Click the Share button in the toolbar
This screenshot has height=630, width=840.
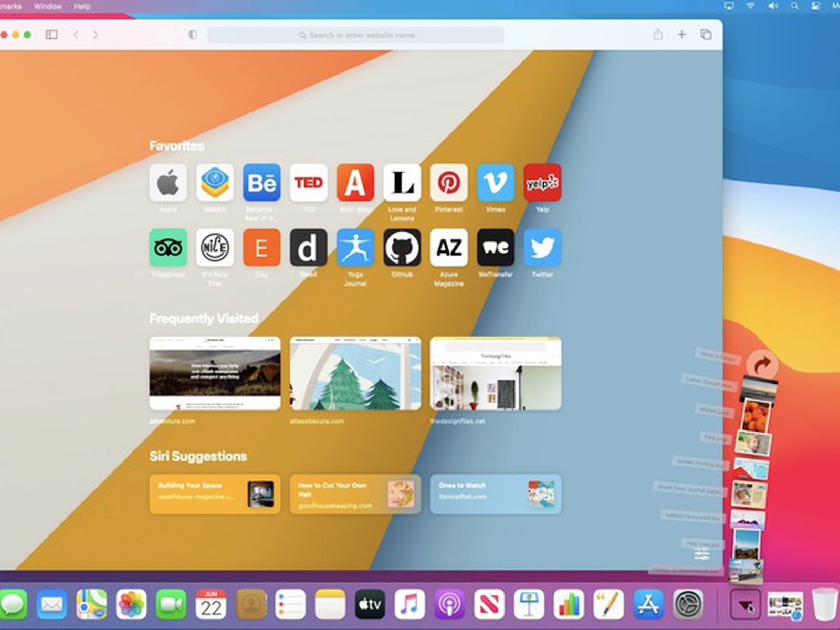point(657,34)
